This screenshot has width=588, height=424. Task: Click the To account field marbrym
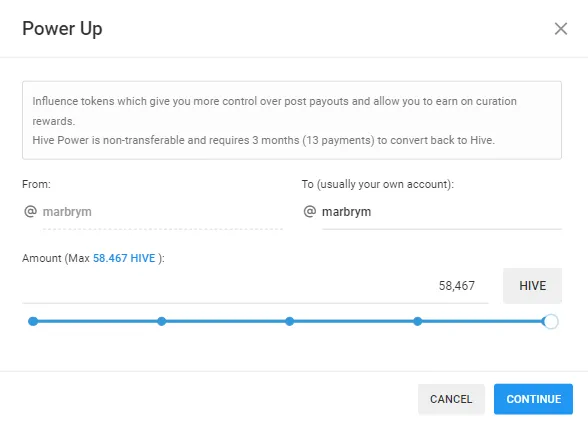[x=442, y=212]
